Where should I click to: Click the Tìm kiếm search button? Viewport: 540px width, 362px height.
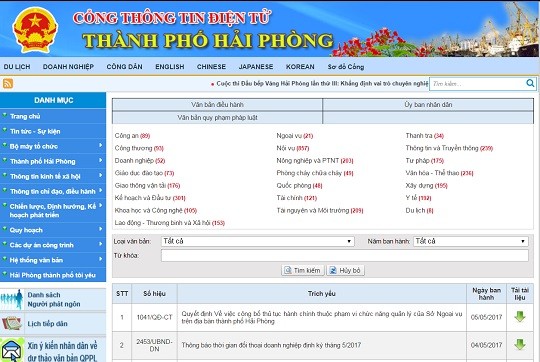tap(303, 270)
